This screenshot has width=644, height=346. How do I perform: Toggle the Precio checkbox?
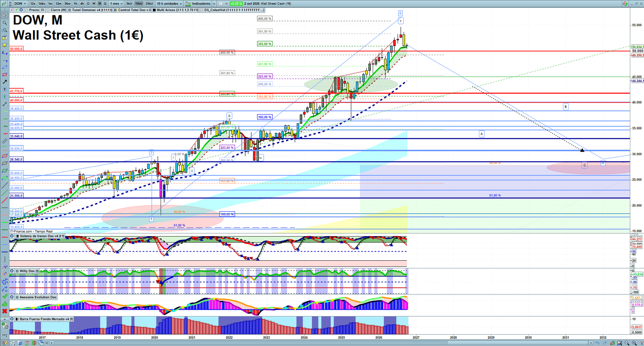click(27, 10)
